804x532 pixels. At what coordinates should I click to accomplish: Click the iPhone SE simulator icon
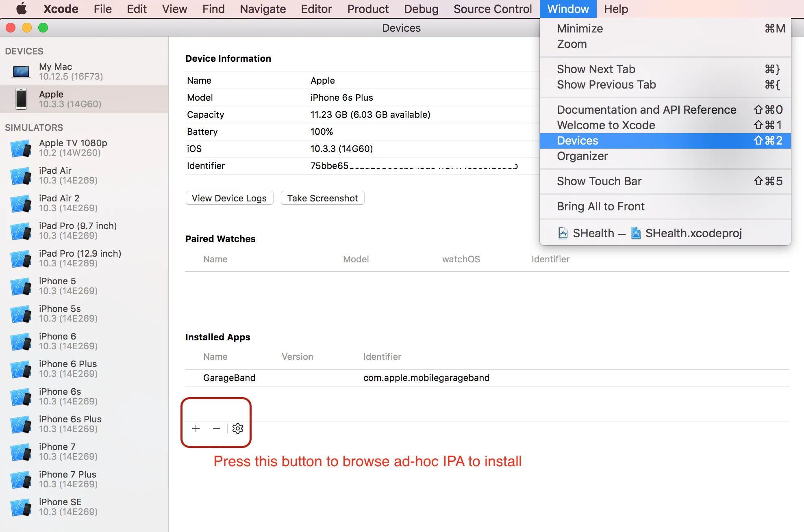[x=21, y=507]
